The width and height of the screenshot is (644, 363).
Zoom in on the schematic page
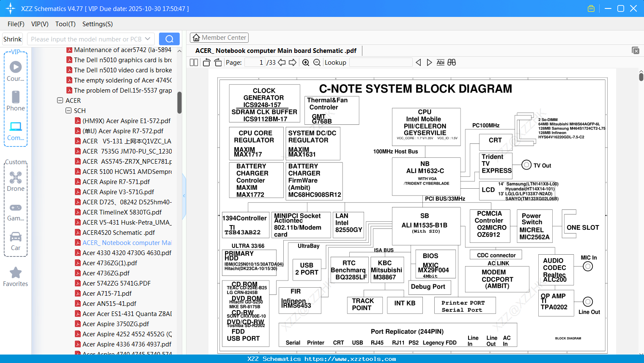306,63
